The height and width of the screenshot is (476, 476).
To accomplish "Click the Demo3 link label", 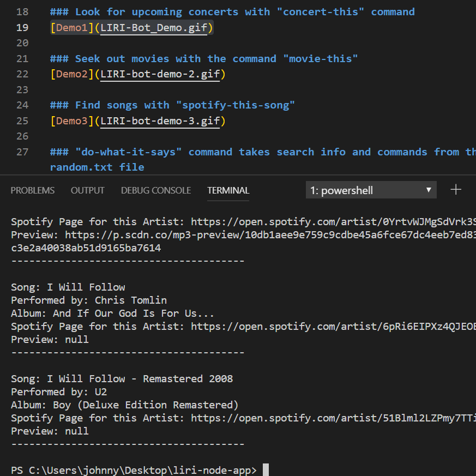I will [71, 120].
